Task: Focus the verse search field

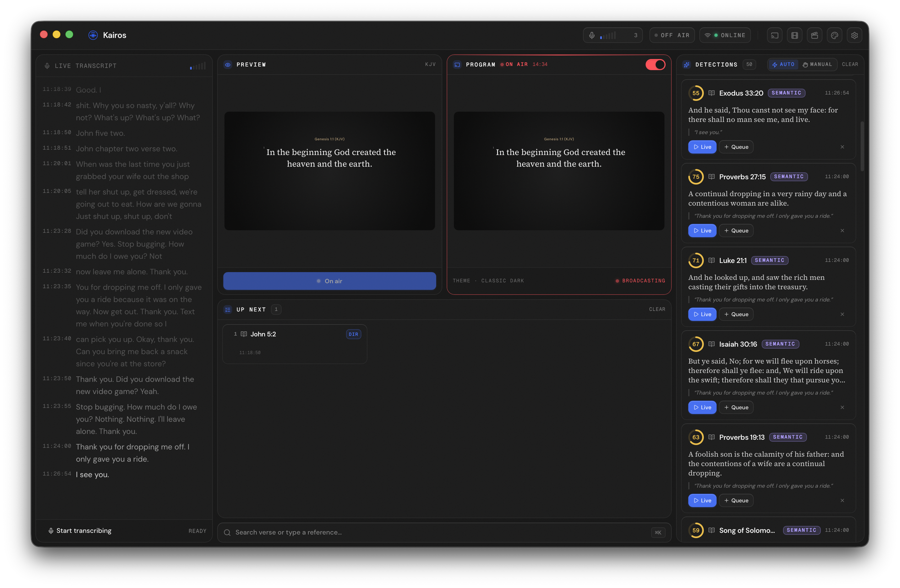Action: [444, 532]
